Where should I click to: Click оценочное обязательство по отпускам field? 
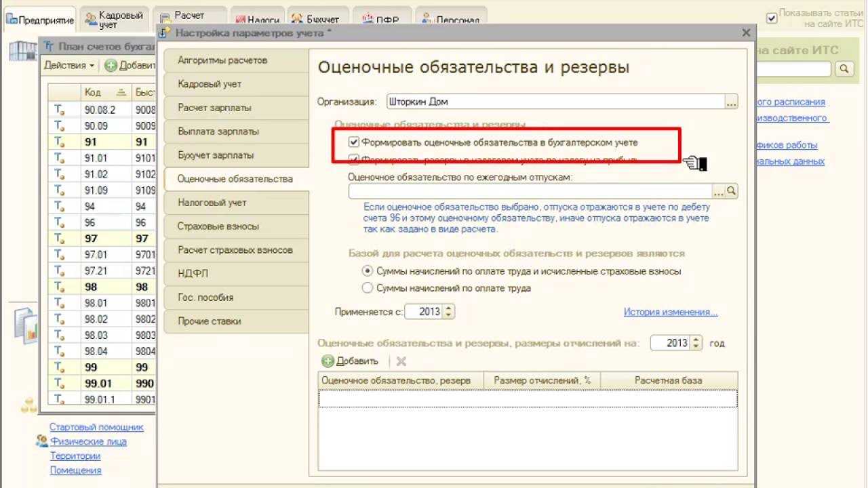click(530, 191)
